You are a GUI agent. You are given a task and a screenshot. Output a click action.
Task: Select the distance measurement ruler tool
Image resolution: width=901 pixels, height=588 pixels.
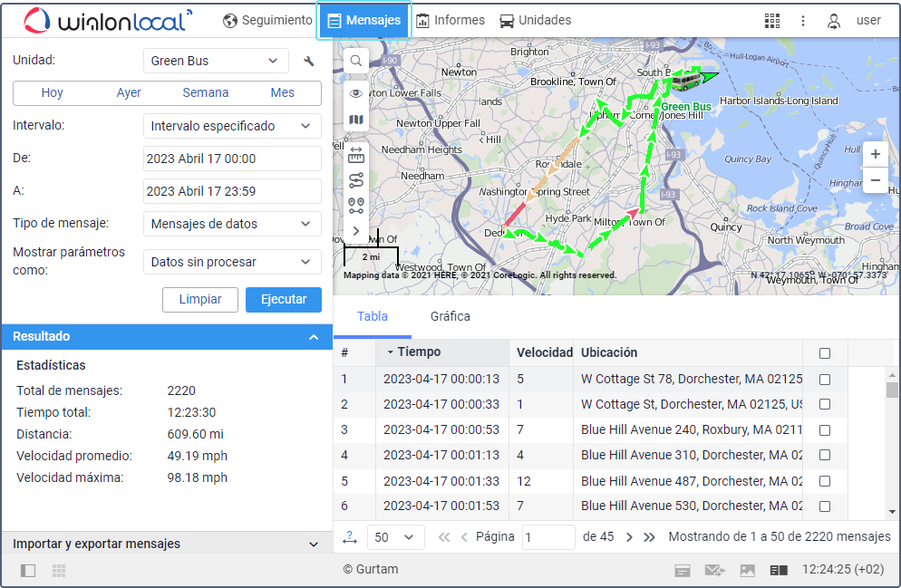pyautogui.click(x=356, y=152)
